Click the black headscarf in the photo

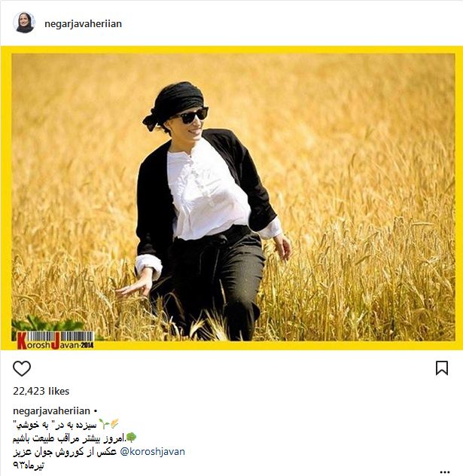(x=175, y=102)
